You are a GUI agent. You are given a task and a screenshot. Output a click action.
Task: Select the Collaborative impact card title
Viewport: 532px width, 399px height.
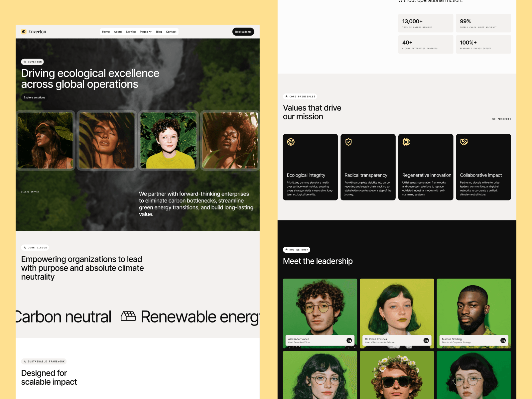pyautogui.click(x=481, y=175)
